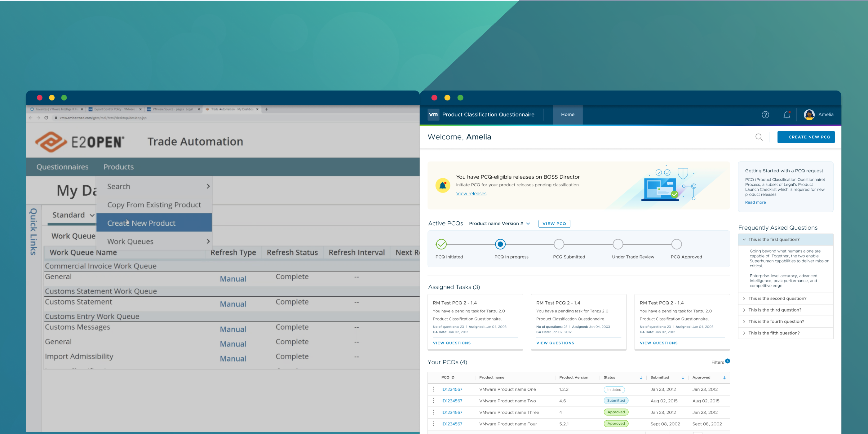Open the Questionnaires menu

[x=62, y=167]
